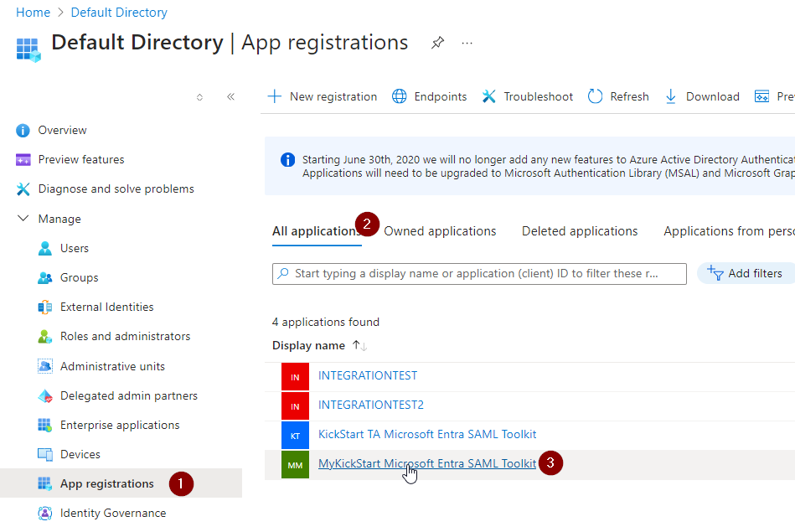Image resolution: width=795 pixels, height=532 pixels.
Task: Switch to Owned applications tab
Action: pyautogui.click(x=440, y=231)
